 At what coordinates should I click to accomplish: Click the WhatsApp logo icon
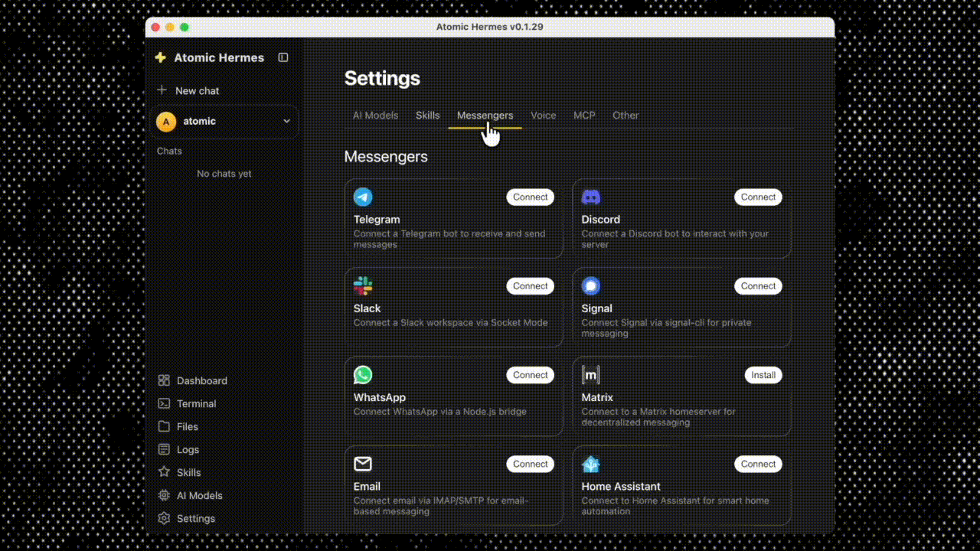tap(363, 374)
